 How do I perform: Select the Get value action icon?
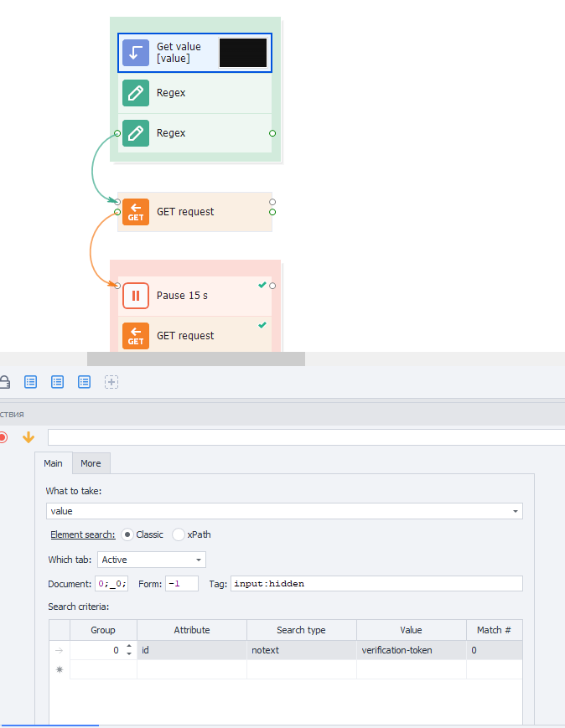(x=136, y=53)
